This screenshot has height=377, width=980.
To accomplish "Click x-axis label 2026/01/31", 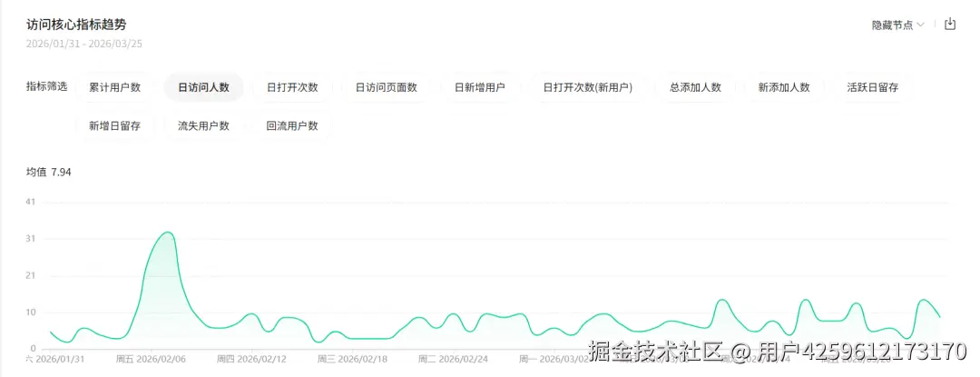I will coord(54,360).
